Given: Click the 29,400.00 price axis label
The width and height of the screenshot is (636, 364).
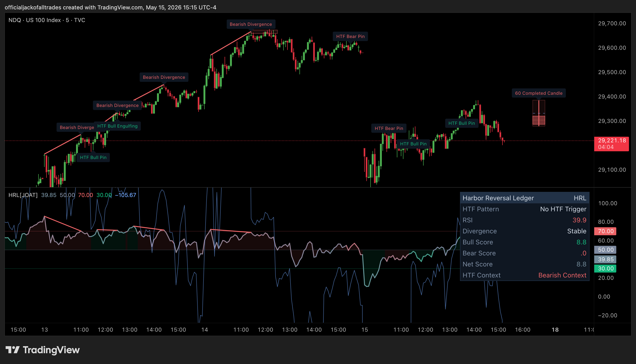Looking at the screenshot, I should (x=612, y=96).
